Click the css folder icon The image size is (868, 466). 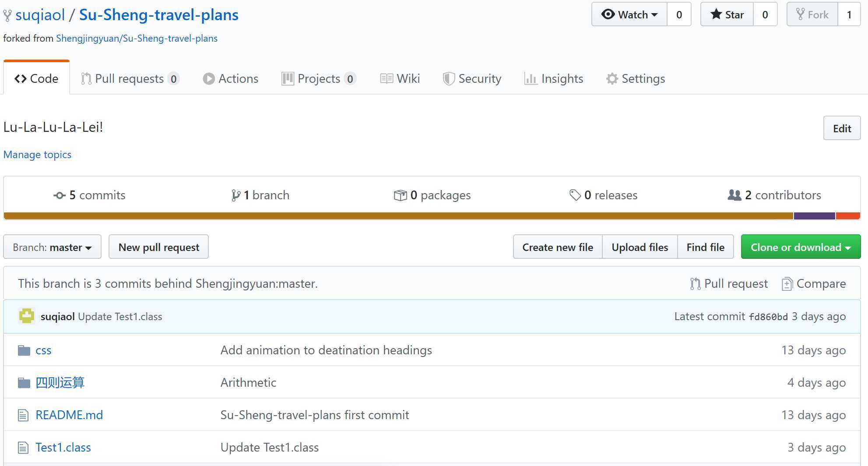[24, 350]
